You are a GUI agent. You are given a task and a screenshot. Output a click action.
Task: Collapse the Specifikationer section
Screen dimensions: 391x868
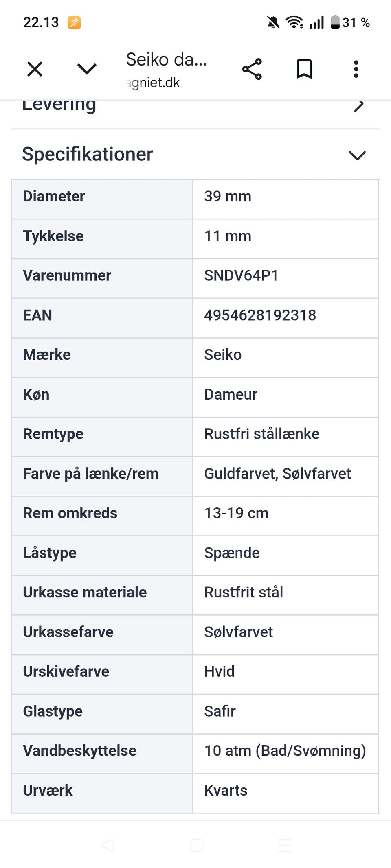(357, 155)
